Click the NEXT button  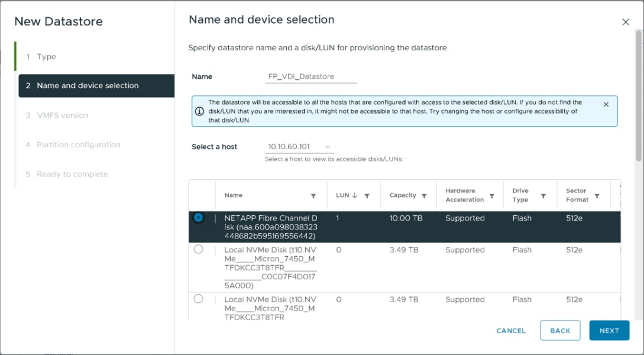click(x=609, y=331)
